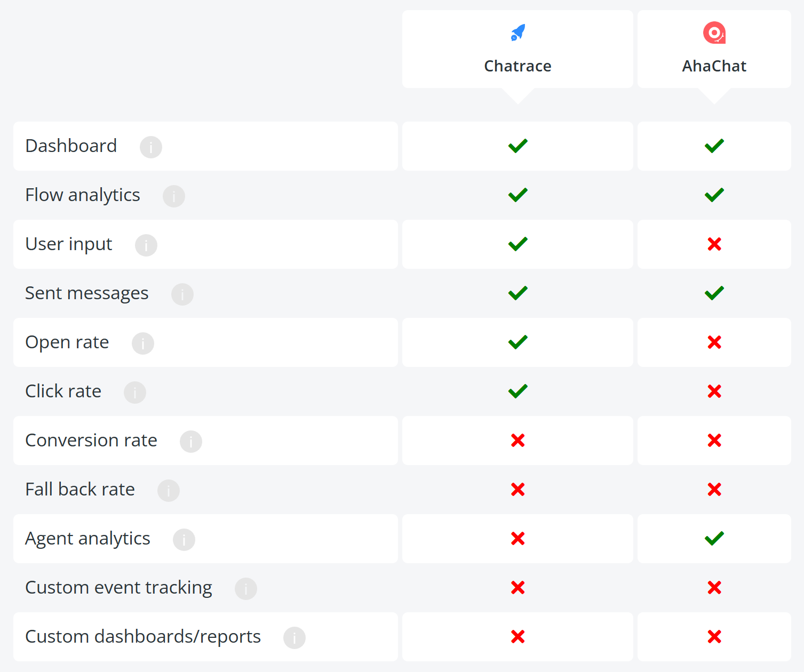Viewport: 804px width, 672px height.
Task: Click Chatrace red cross for Fall back rate
Action: click(x=518, y=489)
